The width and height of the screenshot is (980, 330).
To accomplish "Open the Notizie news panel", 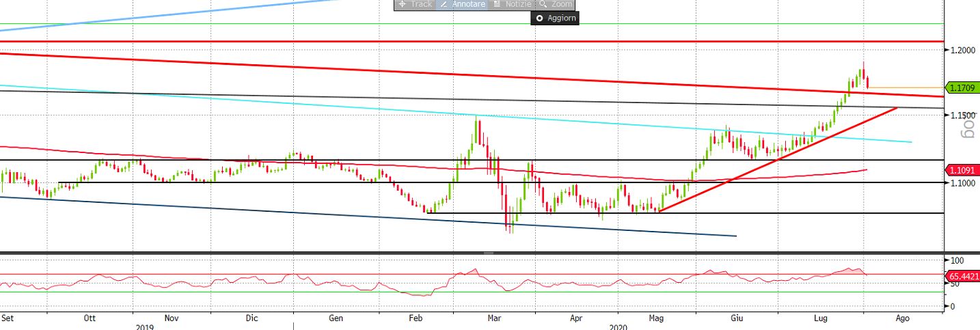I will coord(513,4).
